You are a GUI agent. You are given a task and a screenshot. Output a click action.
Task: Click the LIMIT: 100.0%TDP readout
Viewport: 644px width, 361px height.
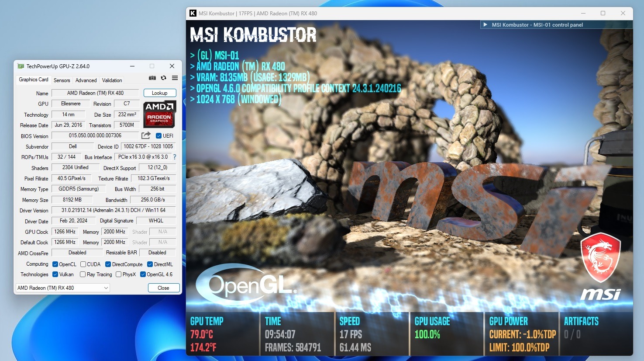coord(520,348)
